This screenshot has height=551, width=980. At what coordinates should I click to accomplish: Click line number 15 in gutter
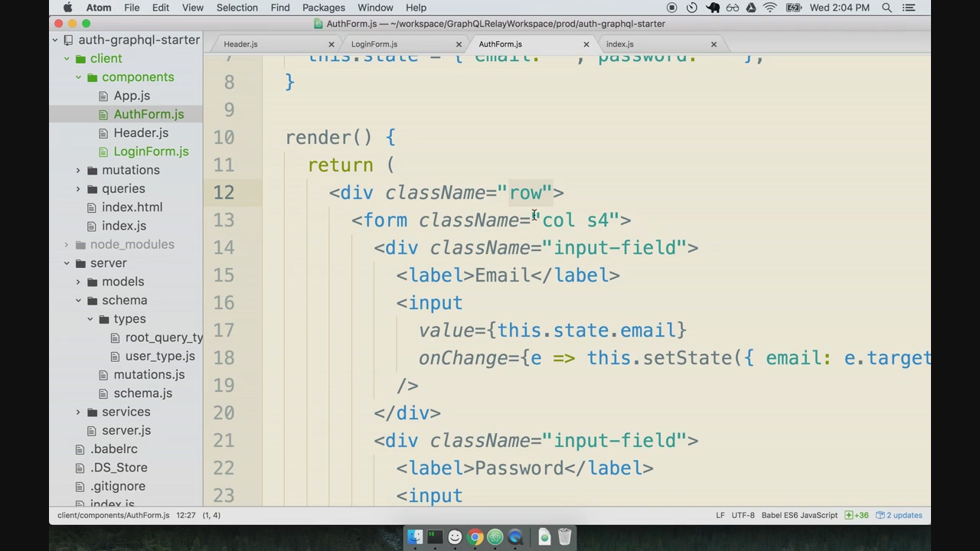click(x=224, y=275)
